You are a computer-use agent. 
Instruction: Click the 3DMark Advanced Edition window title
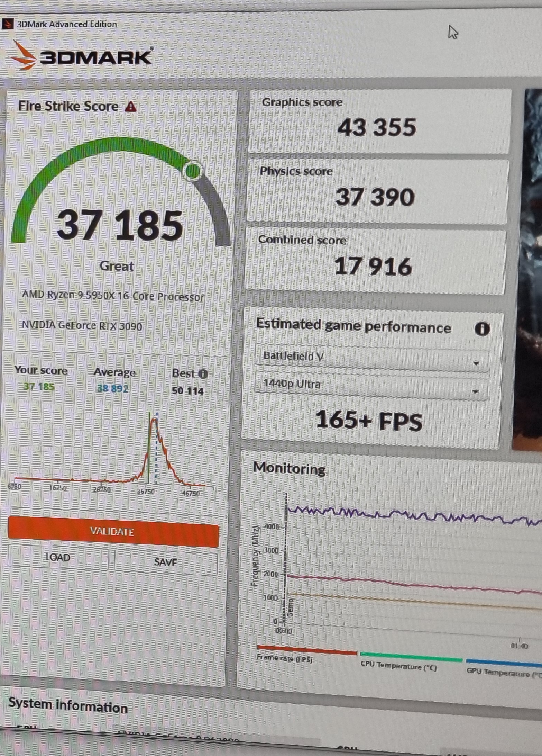coord(67,24)
